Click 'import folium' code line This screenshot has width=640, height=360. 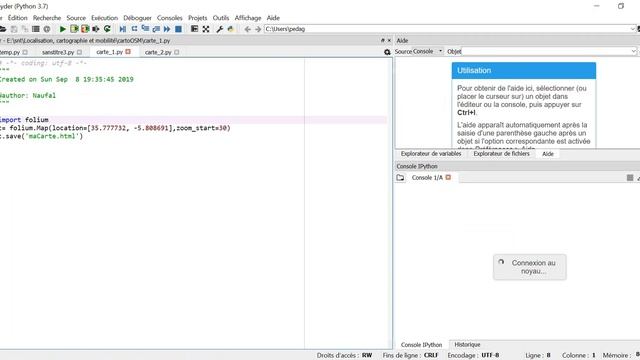[24, 120]
